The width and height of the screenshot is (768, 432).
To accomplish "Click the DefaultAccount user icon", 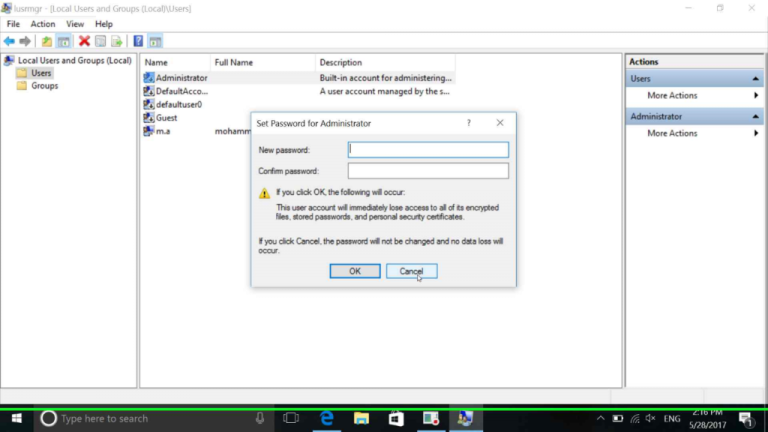I will tap(148, 91).
